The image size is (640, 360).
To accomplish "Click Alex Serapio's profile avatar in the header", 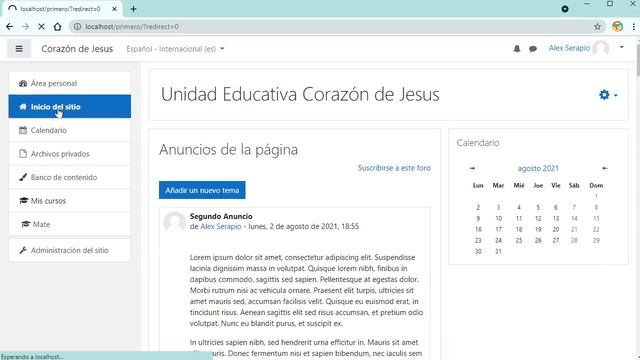I will [x=601, y=48].
